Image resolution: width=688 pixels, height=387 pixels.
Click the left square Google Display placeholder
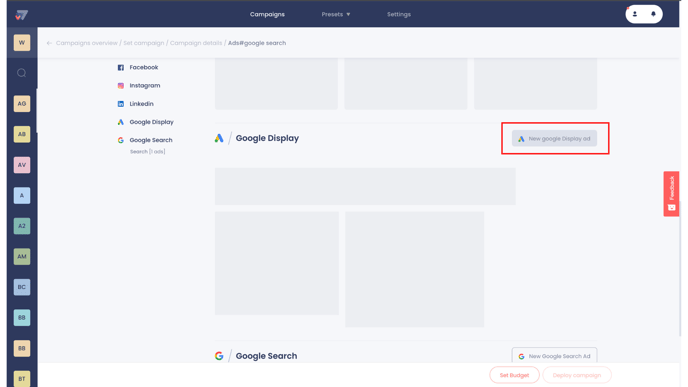pyautogui.click(x=277, y=263)
